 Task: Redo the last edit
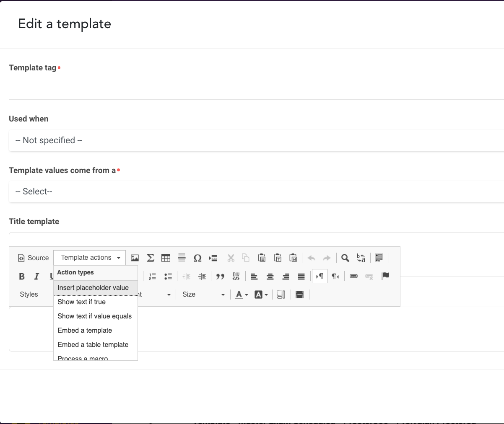pos(327,258)
